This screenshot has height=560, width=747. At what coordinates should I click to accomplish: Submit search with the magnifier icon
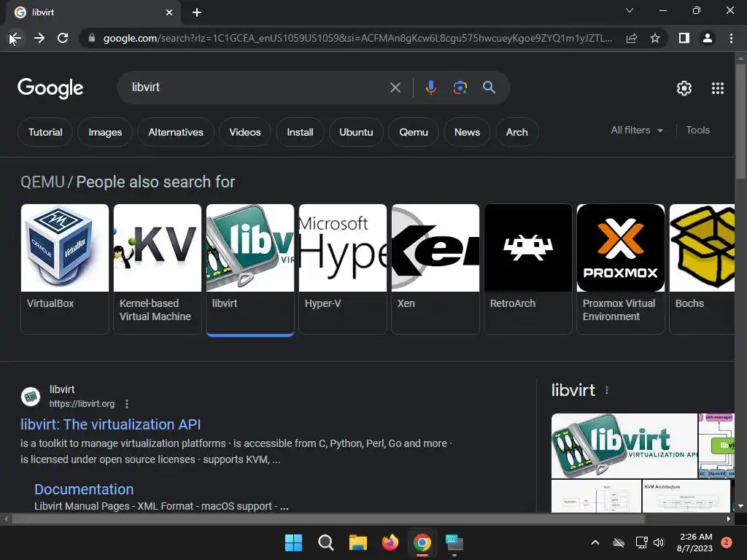click(x=489, y=87)
